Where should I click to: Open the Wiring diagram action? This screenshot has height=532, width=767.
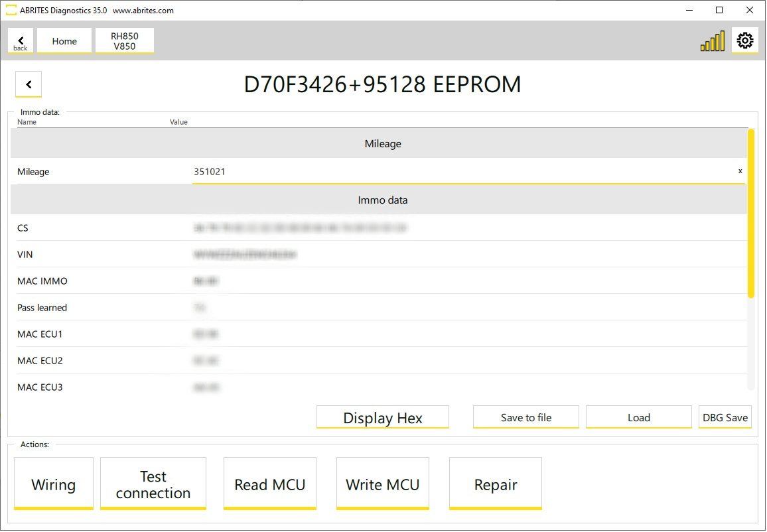coord(53,484)
